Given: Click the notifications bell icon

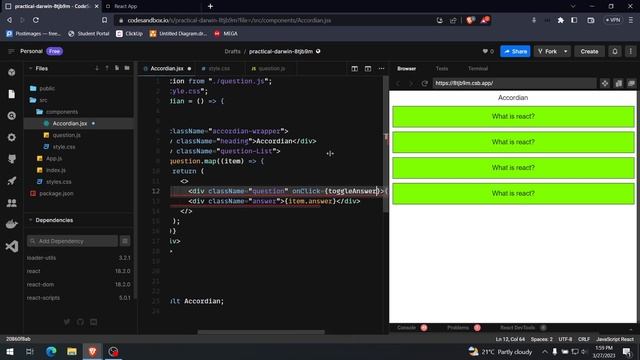Looking at the screenshot, I should pyautogui.click(x=615, y=51).
